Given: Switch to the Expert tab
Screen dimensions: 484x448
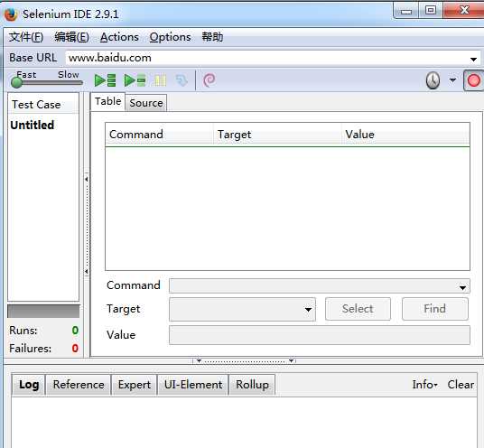Looking at the screenshot, I should pyautogui.click(x=135, y=385).
